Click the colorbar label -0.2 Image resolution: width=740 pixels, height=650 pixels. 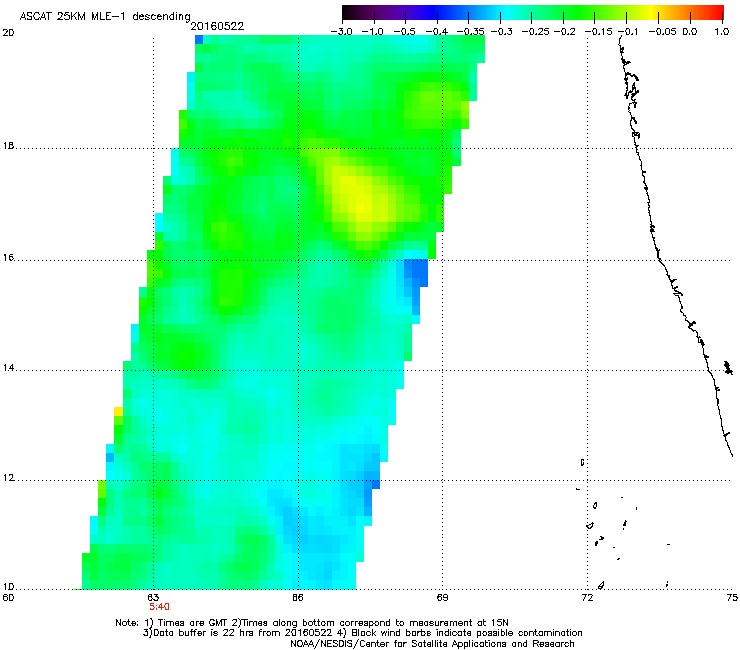tap(564, 32)
